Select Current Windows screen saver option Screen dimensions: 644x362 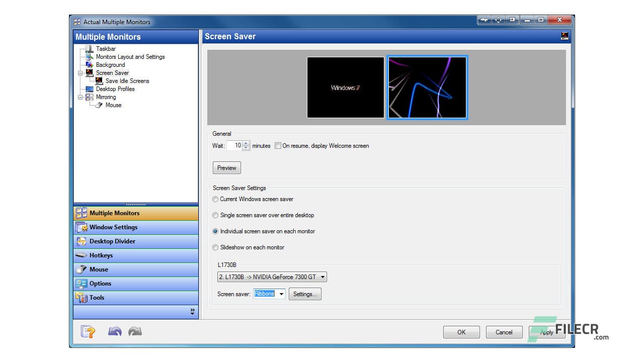point(216,199)
